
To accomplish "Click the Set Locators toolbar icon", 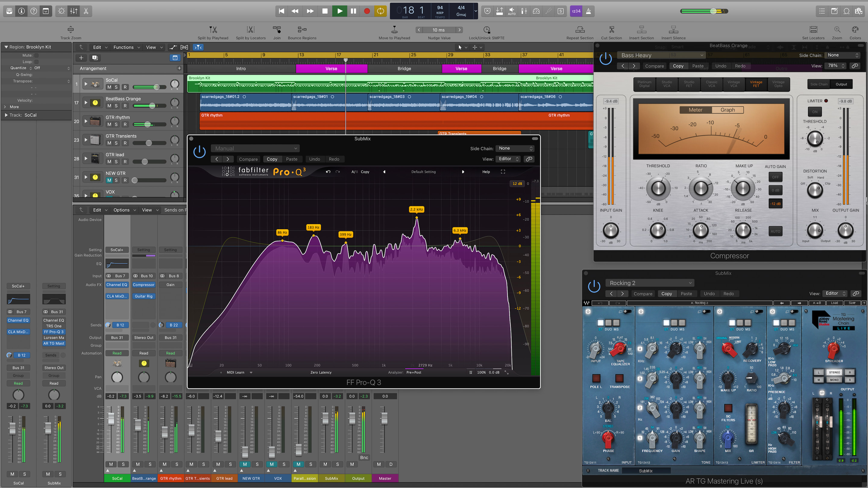I will (x=813, y=33).
